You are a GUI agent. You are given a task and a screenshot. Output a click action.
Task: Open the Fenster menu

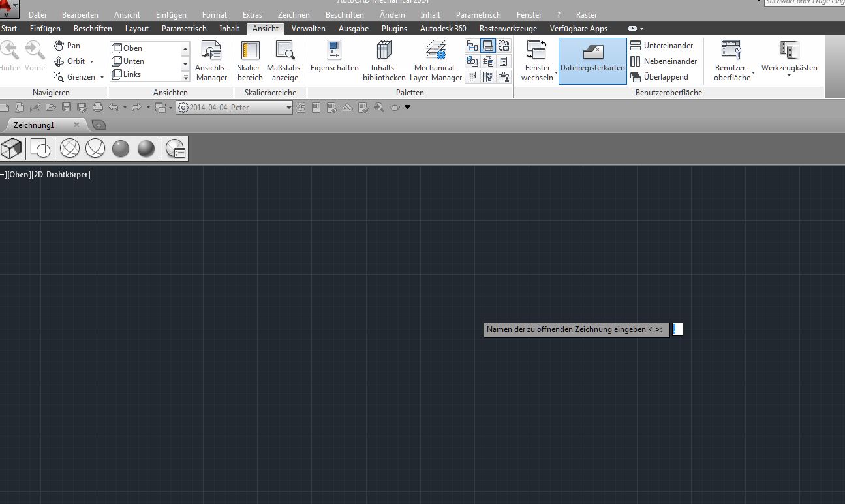(x=529, y=14)
